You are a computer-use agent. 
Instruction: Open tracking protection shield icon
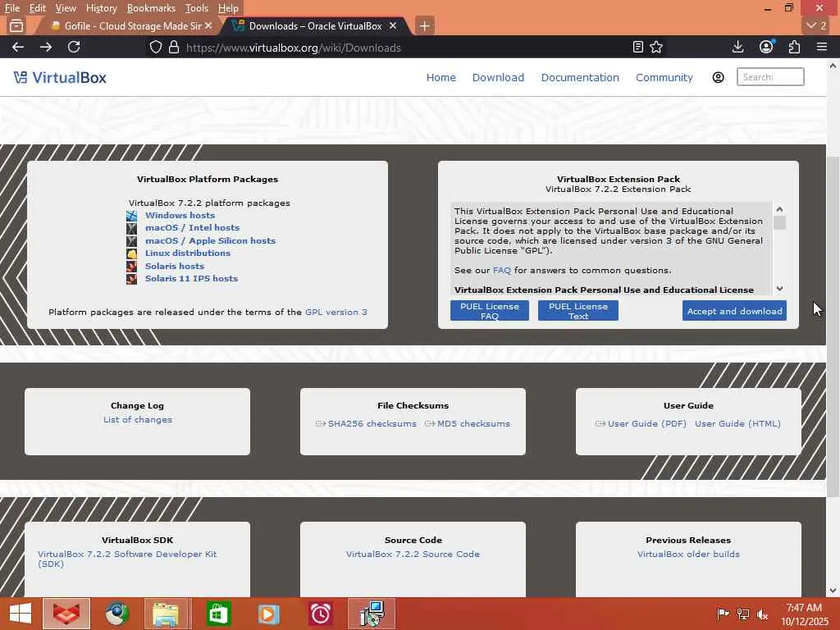155,47
